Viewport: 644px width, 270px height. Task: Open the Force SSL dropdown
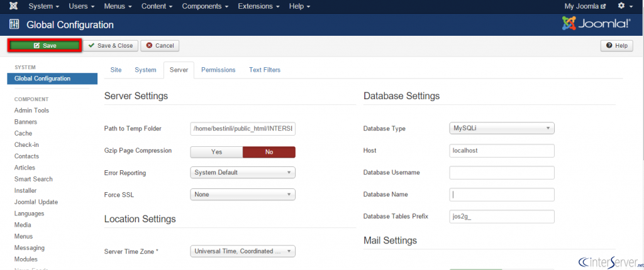tap(243, 195)
